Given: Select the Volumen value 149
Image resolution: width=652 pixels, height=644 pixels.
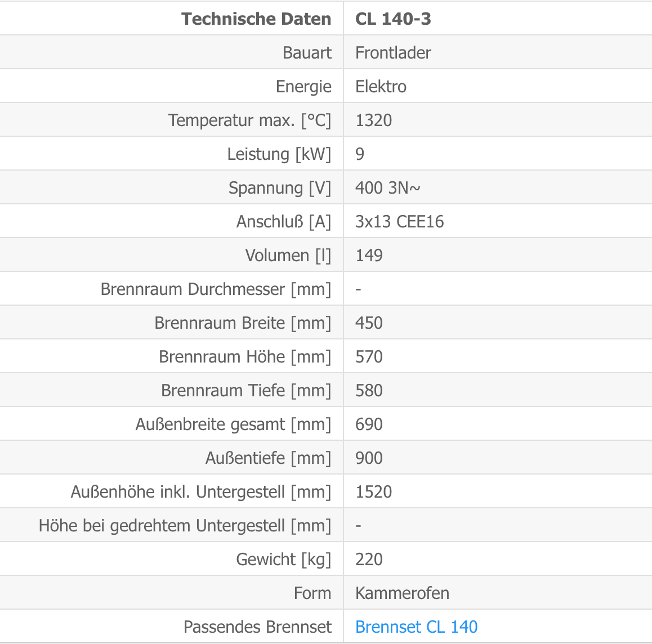Looking at the screenshot, I should coord(369,255).
